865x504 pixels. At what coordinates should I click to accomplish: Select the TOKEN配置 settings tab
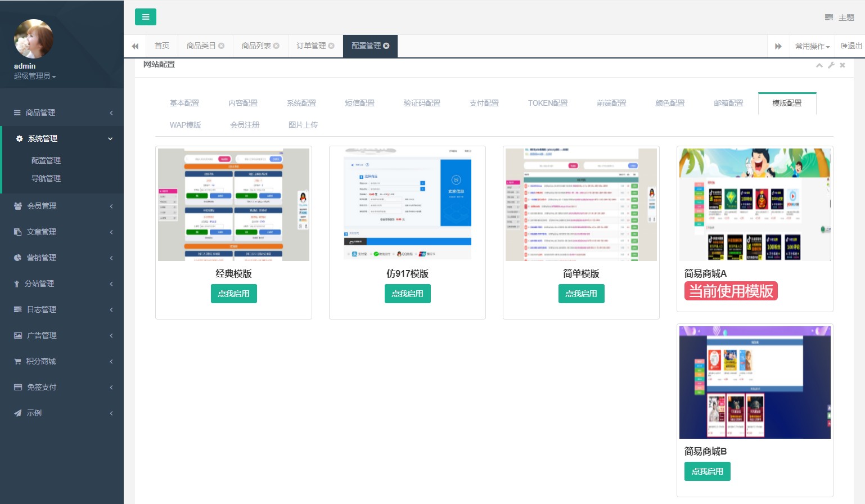click(x=548, y=103)
